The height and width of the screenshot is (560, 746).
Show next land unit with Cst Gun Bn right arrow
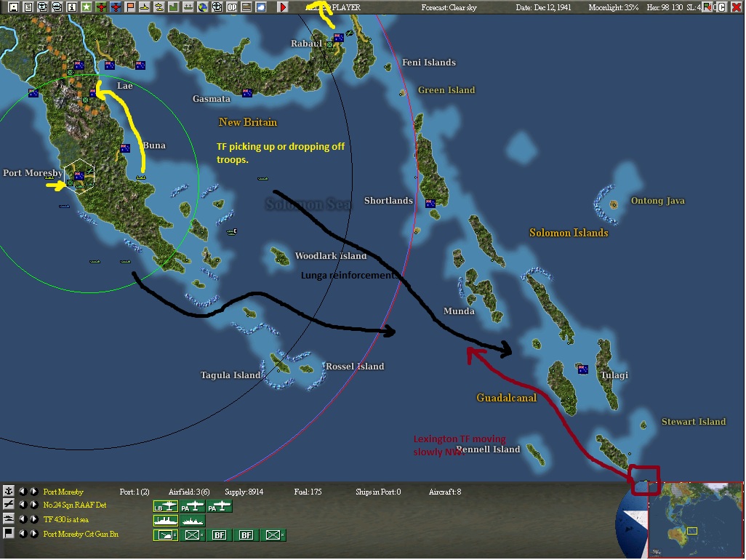(x=33, y=533)
